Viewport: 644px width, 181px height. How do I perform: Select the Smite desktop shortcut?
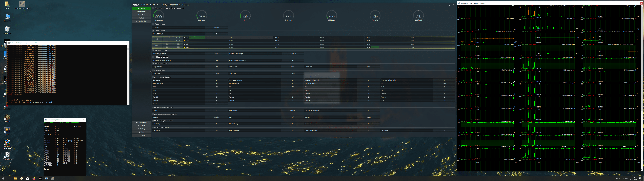7,131
